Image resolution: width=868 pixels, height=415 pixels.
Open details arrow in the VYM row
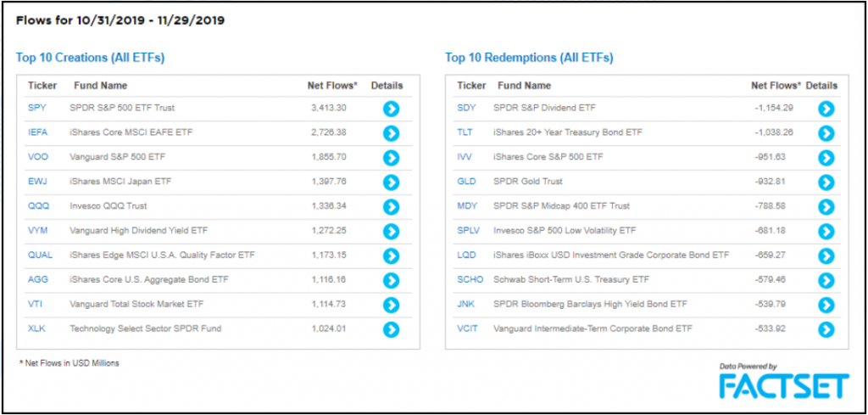pyautogui.click(x=391, y=231)
